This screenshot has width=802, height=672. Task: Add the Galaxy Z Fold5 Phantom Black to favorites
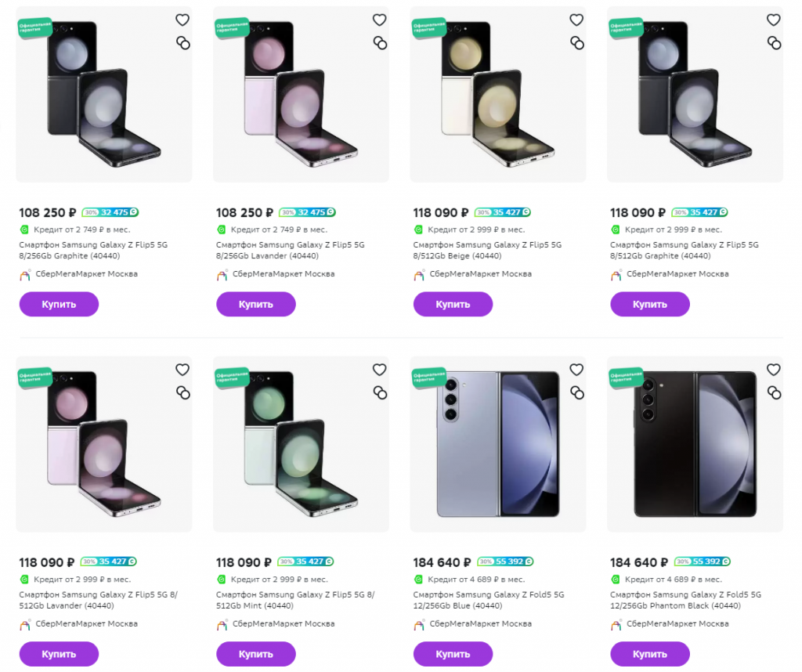(774, 369)
